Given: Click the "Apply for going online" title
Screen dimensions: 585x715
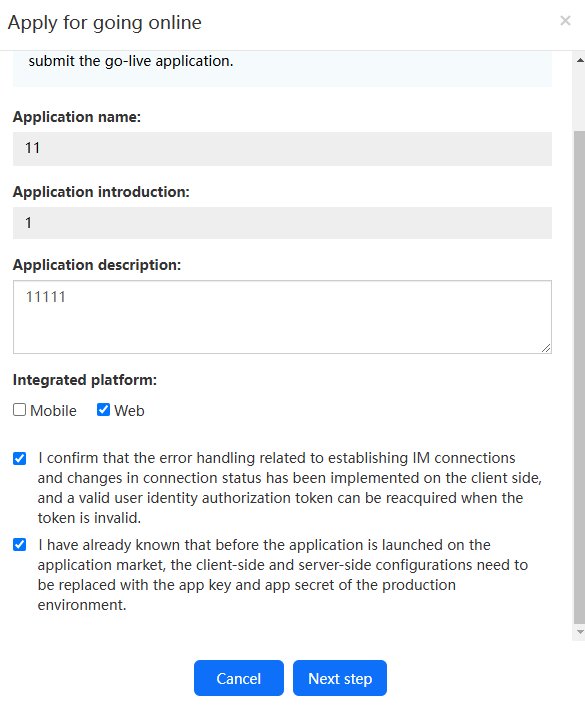Looking at the screenshot, I should 105,23.
